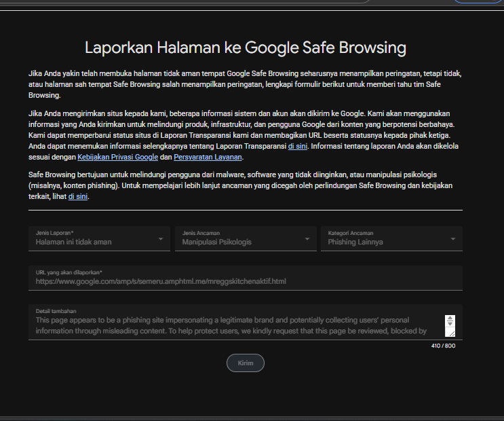Open the 'di sini' link after 'terkait, lihat'
Image resolution: width=504 pixels, height=421 pixels.
(78, 196)
